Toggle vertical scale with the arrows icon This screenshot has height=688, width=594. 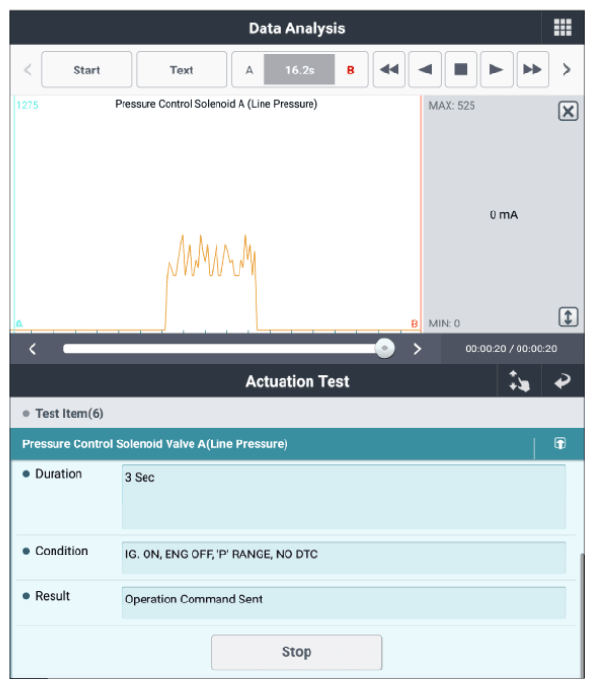[x=568, y=316]
